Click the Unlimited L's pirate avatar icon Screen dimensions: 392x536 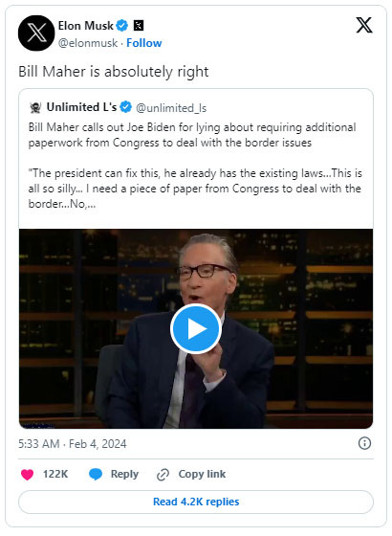(35, 107)
